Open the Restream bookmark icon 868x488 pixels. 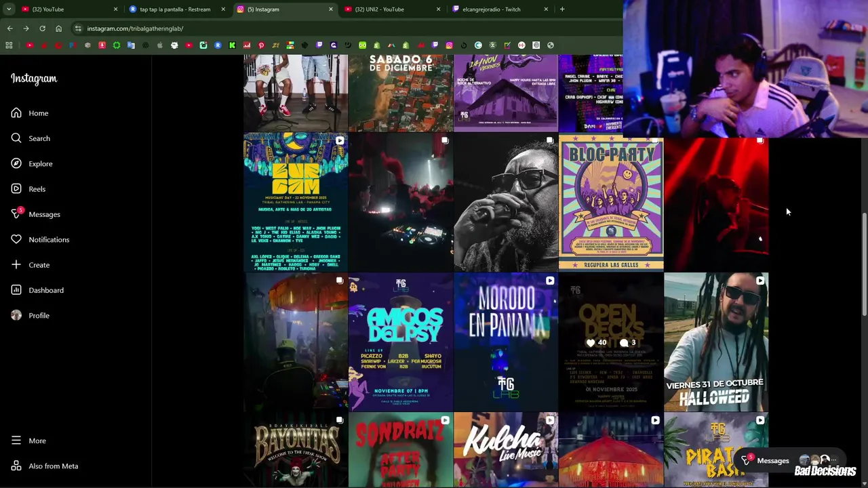pyautogui.click(x=218, y=45)
